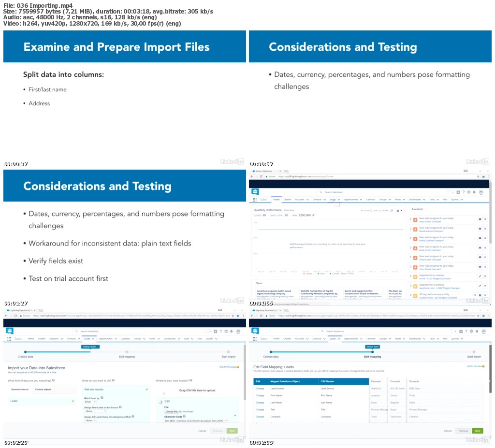Email the Andy Smith lead from Assistant
This screenshot has height=448, width=495.
(x=480, y=247)
